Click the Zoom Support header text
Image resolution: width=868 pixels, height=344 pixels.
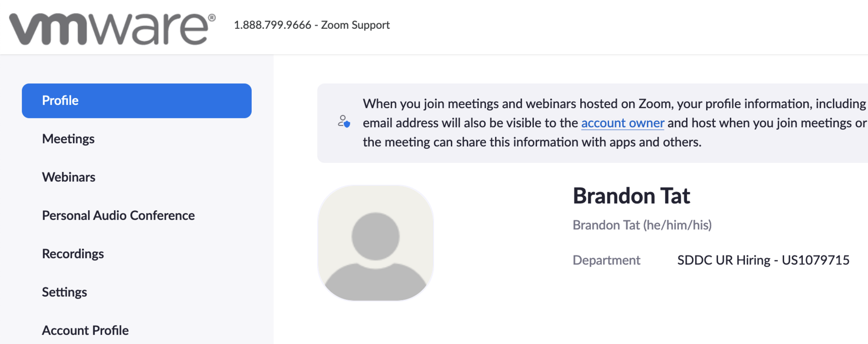pos(355,25)
